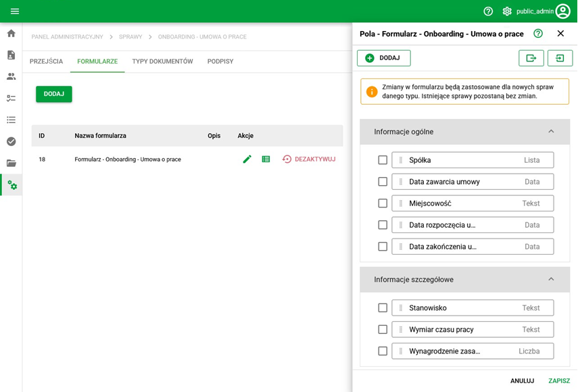Collapse the Informacje szczegółowe section

pos(551,280)
